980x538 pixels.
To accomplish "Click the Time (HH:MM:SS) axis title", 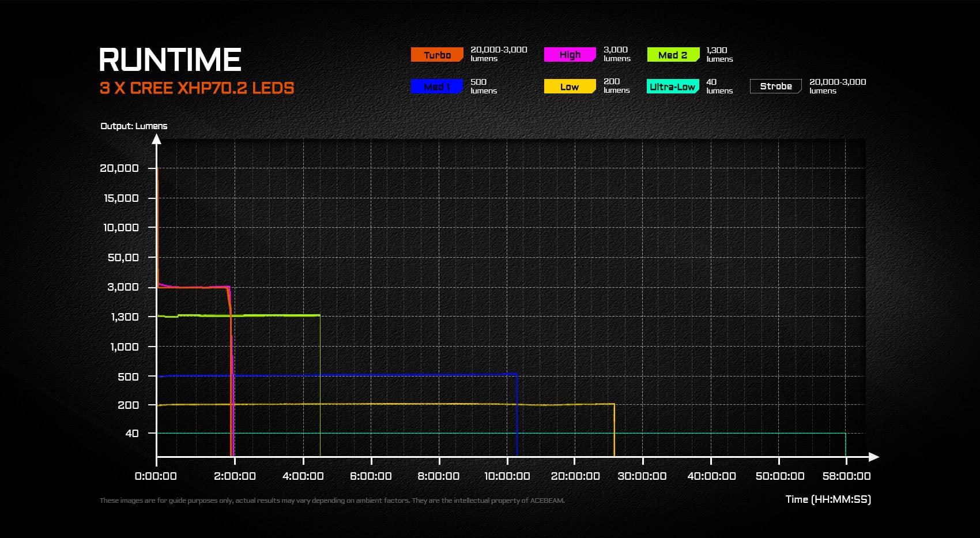I will (x=828, y=499).
